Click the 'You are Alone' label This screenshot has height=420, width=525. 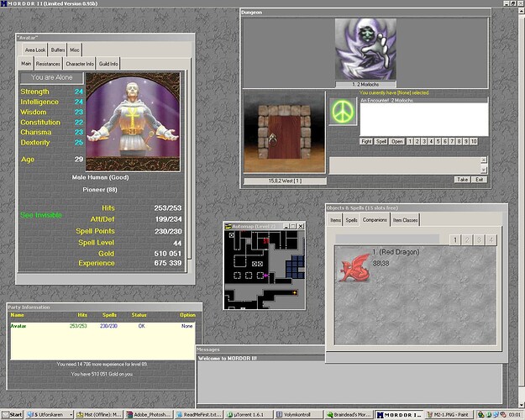pyautogui.click(x=51, y=77)
